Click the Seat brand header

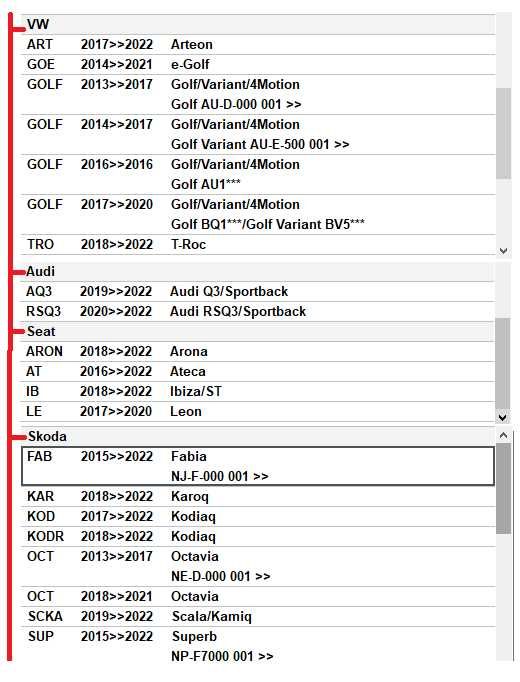click(258, 331)
